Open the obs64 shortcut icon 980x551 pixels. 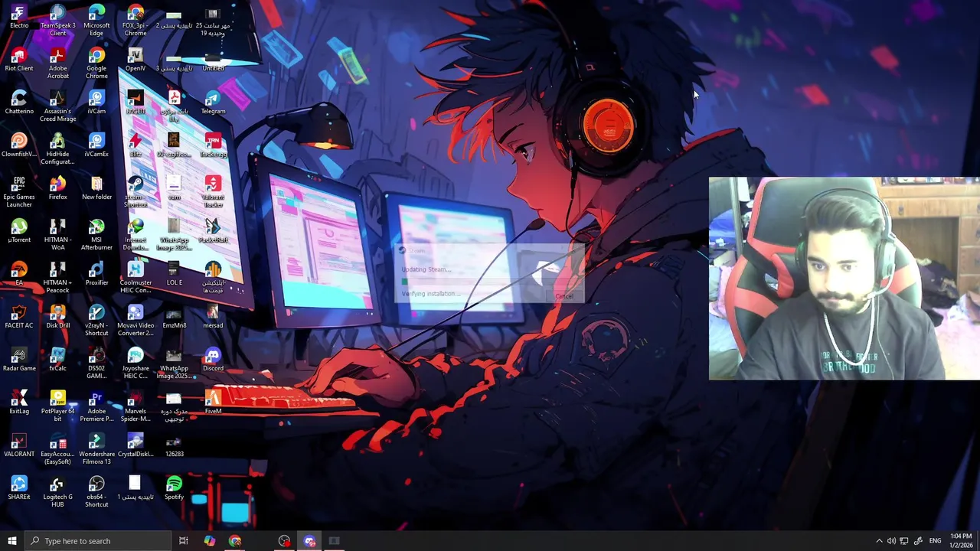(x=96, y=492)
